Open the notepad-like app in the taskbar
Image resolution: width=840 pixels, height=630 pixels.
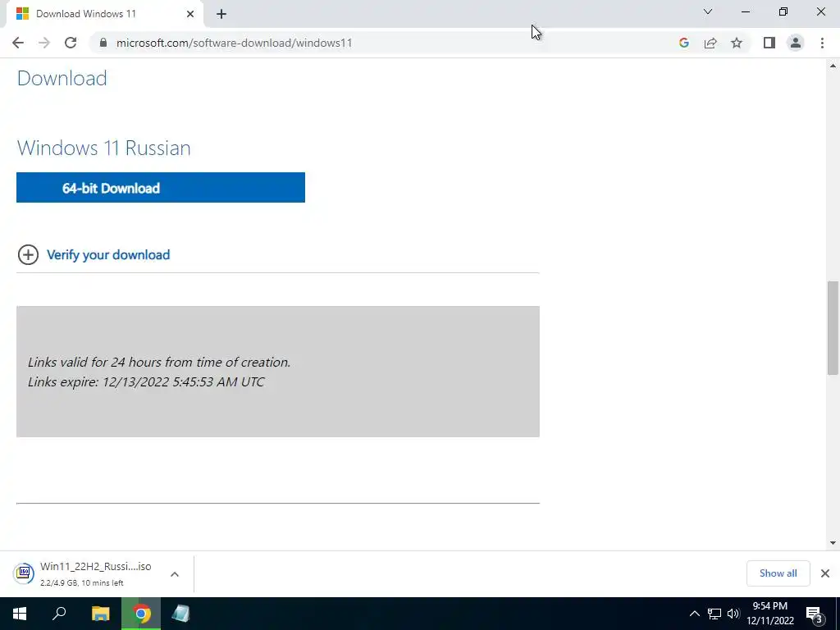click(181, 614)
